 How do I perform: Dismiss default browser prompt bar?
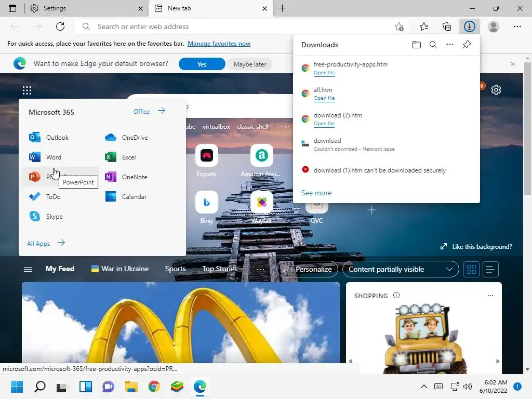513,64
